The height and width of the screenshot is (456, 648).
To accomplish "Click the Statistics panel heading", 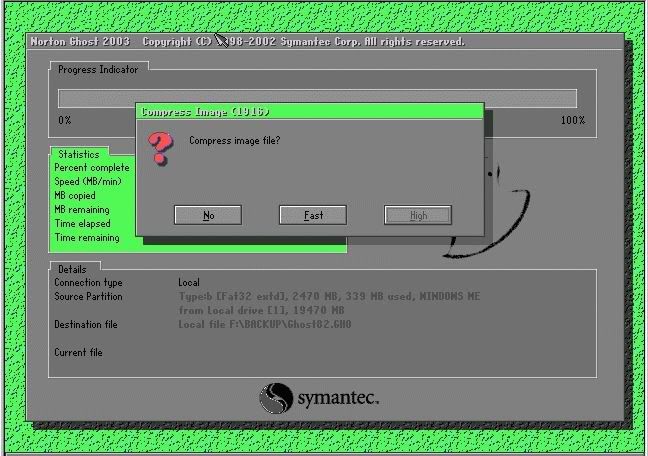I will pos(79,154).
